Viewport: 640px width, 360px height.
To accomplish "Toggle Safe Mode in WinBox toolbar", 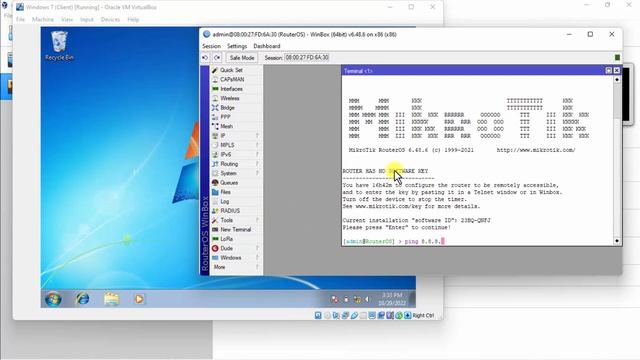I will (242, 58).
